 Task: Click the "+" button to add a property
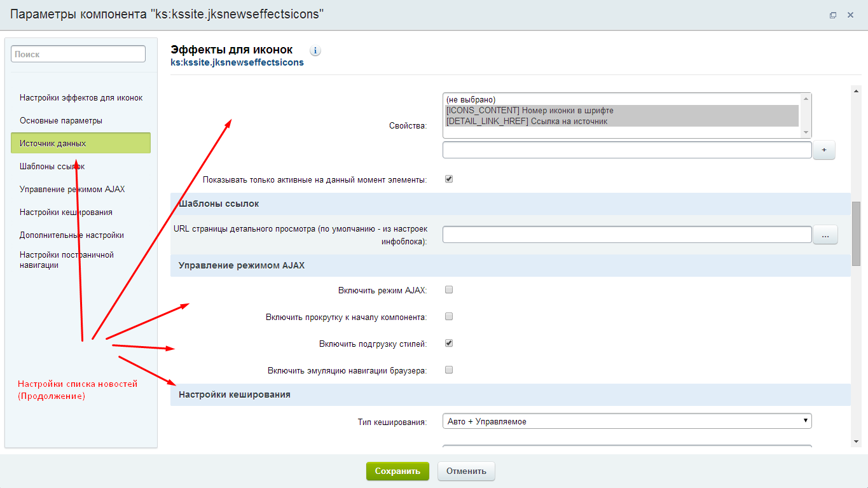coord(823,150)
